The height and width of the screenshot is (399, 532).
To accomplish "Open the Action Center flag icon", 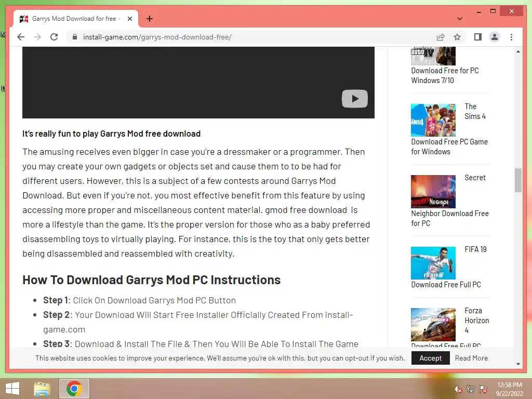I will click(x=483, y=389).
